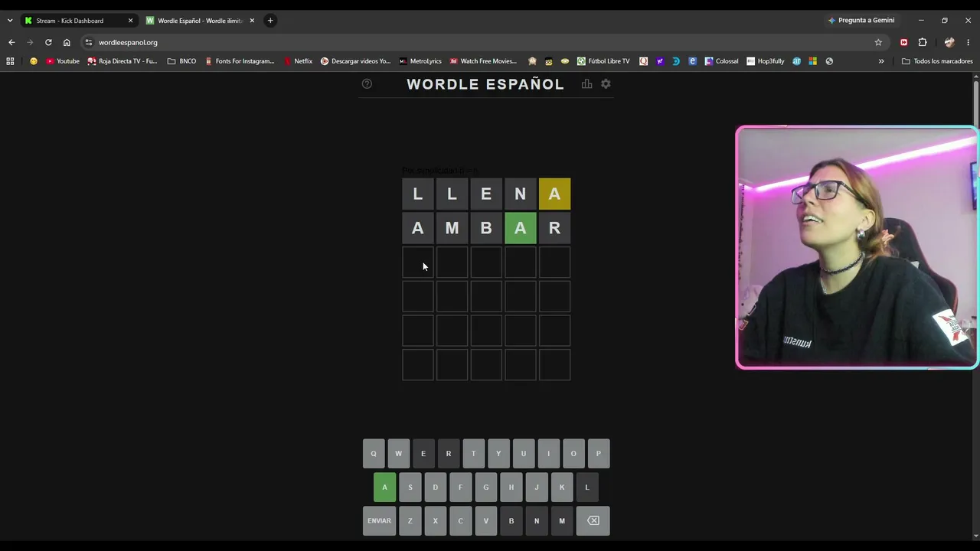Close the Stream - Kick Dashboard tab

pyautogui.click(x=130, y=21)
